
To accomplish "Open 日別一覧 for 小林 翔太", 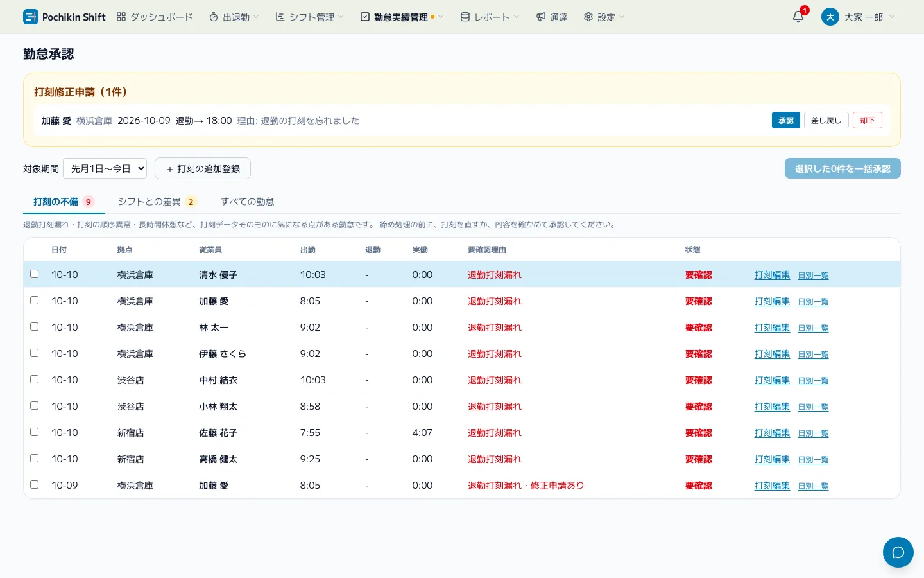I will (813, 407).
